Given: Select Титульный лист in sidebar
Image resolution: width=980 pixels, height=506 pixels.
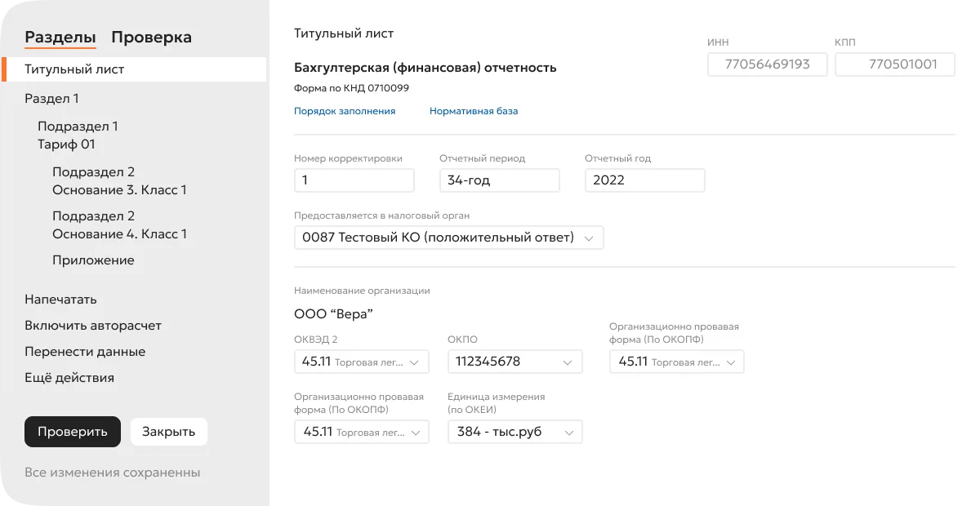Looking at the screenshot, I should pos(135,69).
